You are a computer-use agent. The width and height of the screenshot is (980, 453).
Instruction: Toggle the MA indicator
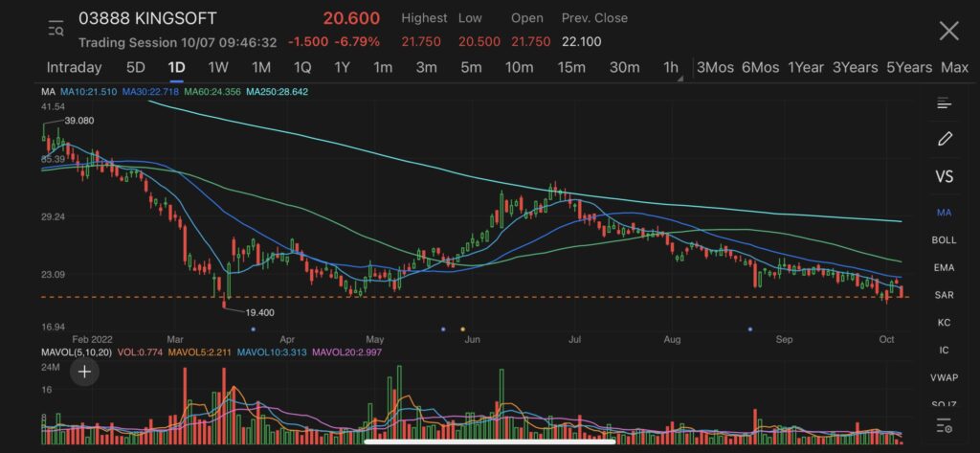click(x=944, y=213)
